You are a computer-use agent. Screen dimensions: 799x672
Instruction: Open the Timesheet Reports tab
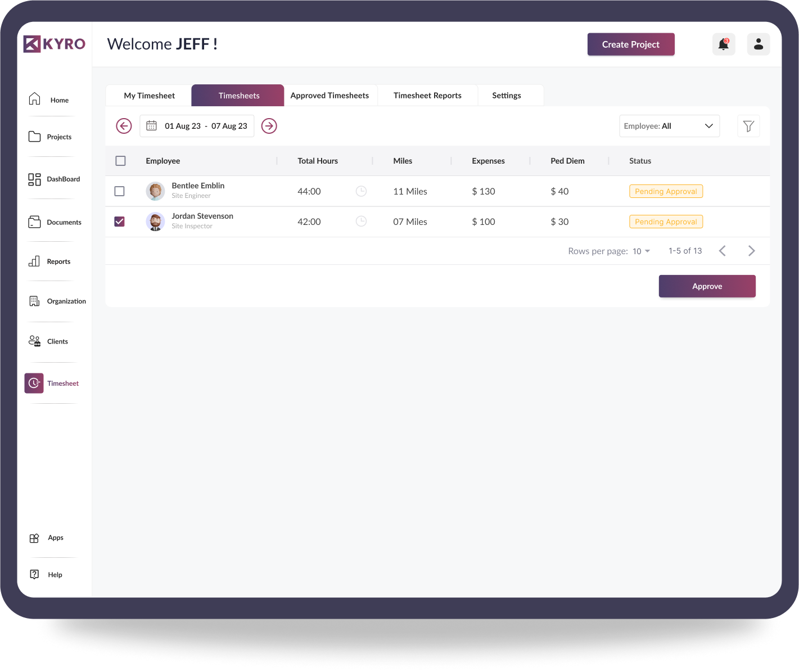click(427, 95)
